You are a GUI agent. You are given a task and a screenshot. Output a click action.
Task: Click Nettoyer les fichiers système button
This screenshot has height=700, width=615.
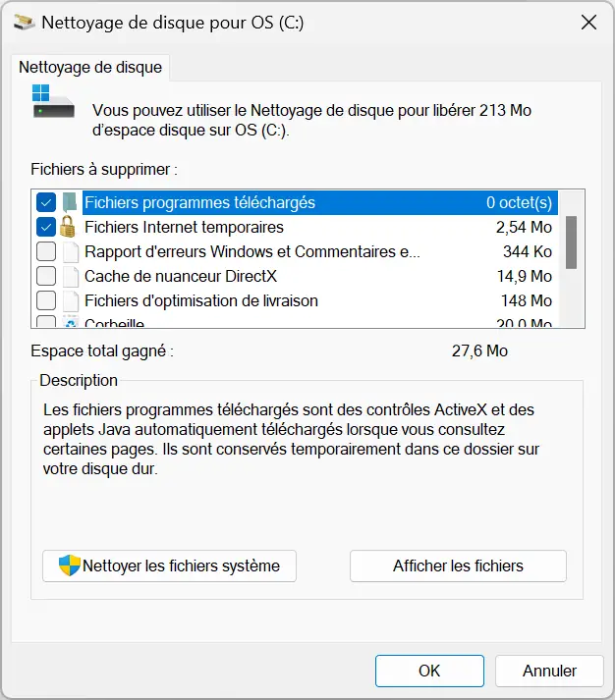point(169,565)
